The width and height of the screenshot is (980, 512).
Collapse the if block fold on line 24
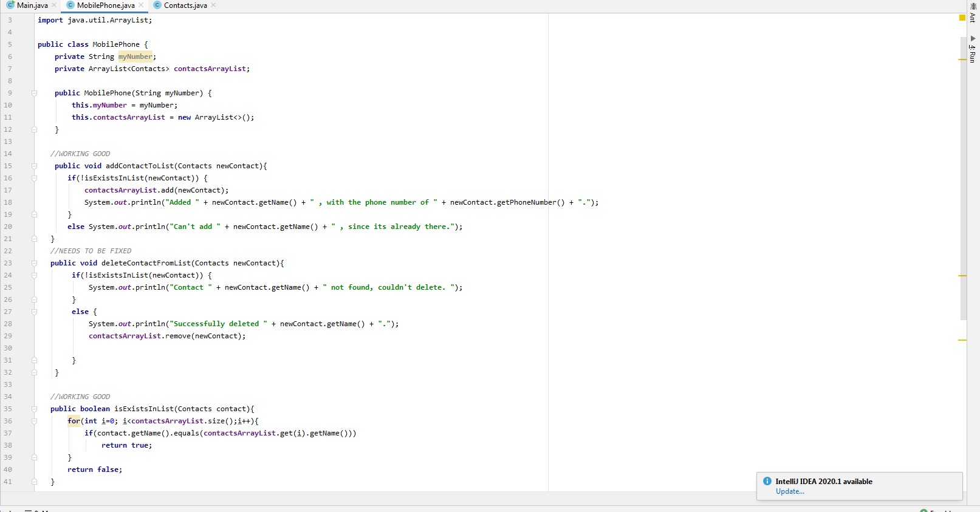(x=34, y=275)
